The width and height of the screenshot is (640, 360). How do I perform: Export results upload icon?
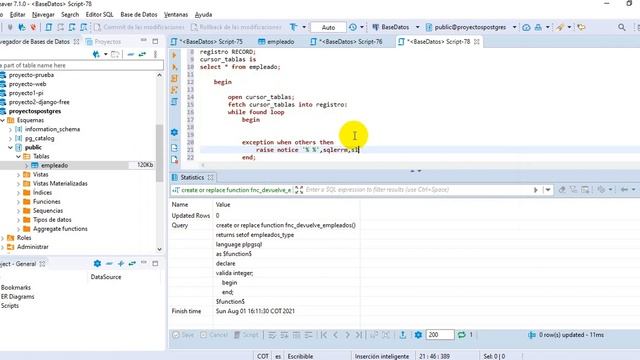(x=402, y=335)
